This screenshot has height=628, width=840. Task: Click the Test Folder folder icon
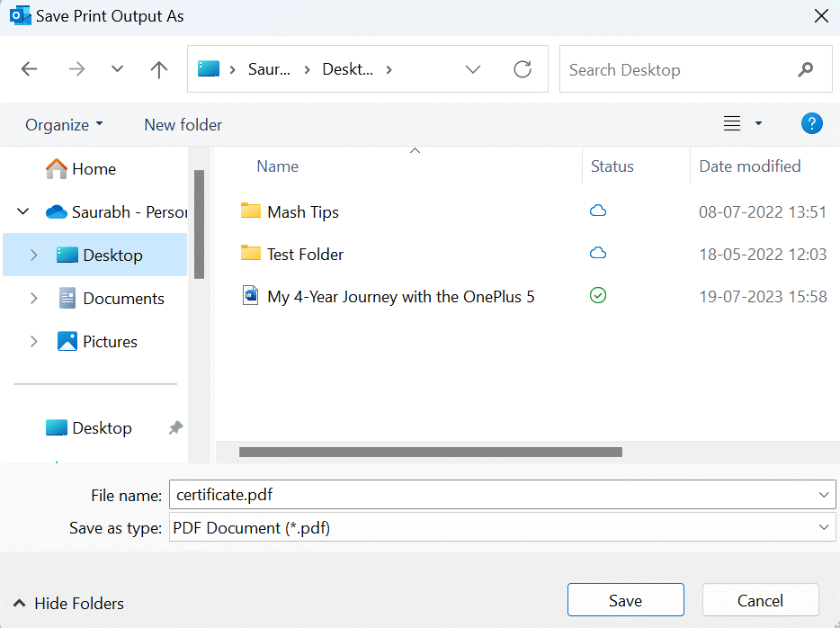coord(251,253)
